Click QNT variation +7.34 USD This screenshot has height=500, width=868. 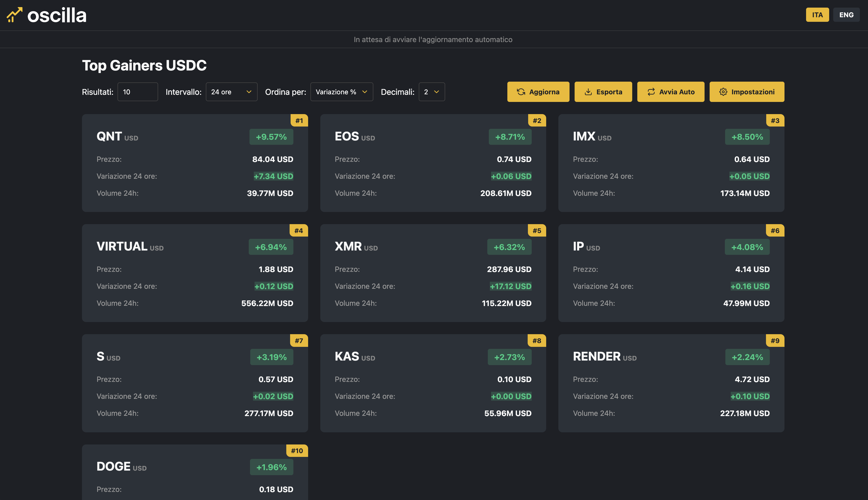(273, 176)
